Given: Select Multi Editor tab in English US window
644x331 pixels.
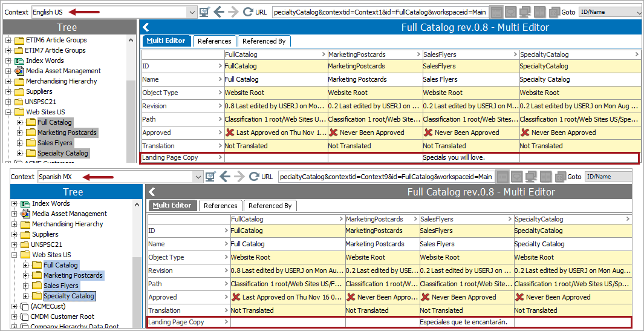Looking at the screenshot, I should pyautogui.click(x=167, y=41).
